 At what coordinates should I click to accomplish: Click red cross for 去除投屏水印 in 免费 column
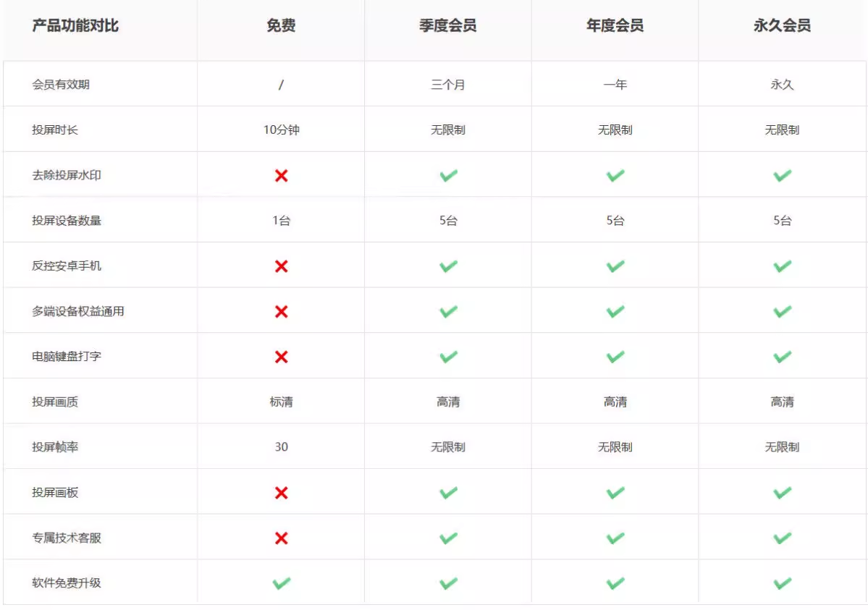(281, 175)
